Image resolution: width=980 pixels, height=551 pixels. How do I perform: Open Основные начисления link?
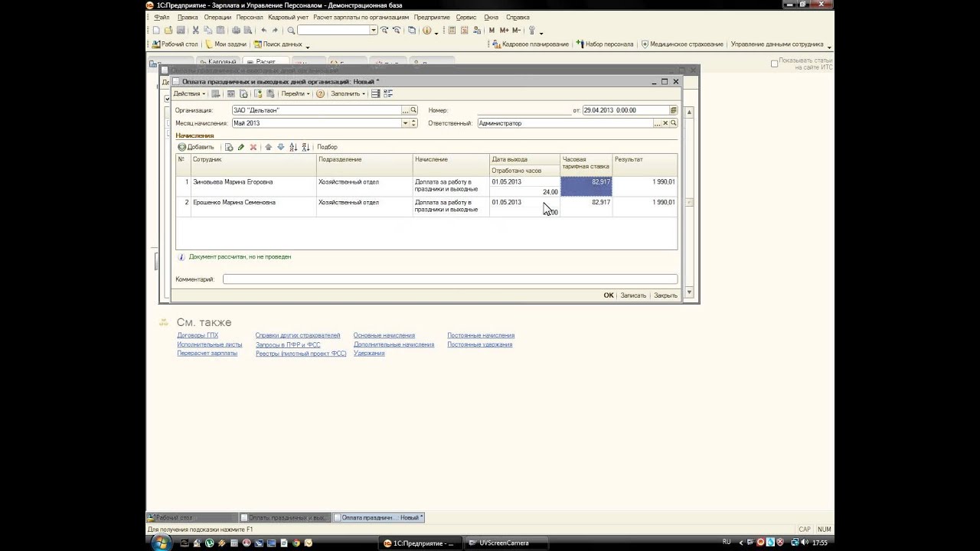click(x=384, y=335)
